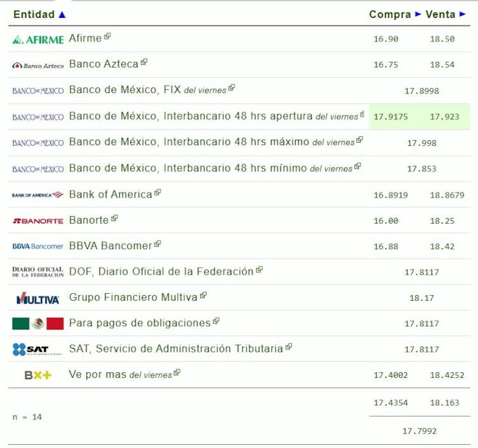
Task: Click the Diario Oficial de la Federación logo
Action: 38,272
